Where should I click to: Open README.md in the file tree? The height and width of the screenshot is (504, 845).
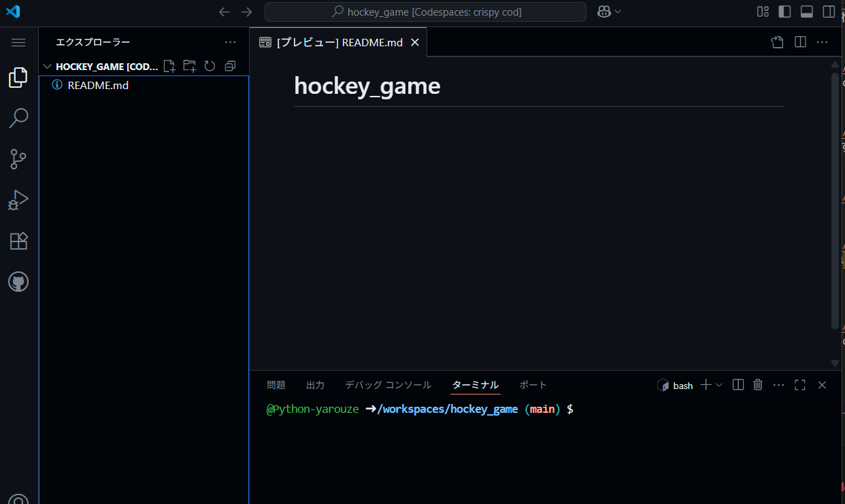[x=98, y=85]
